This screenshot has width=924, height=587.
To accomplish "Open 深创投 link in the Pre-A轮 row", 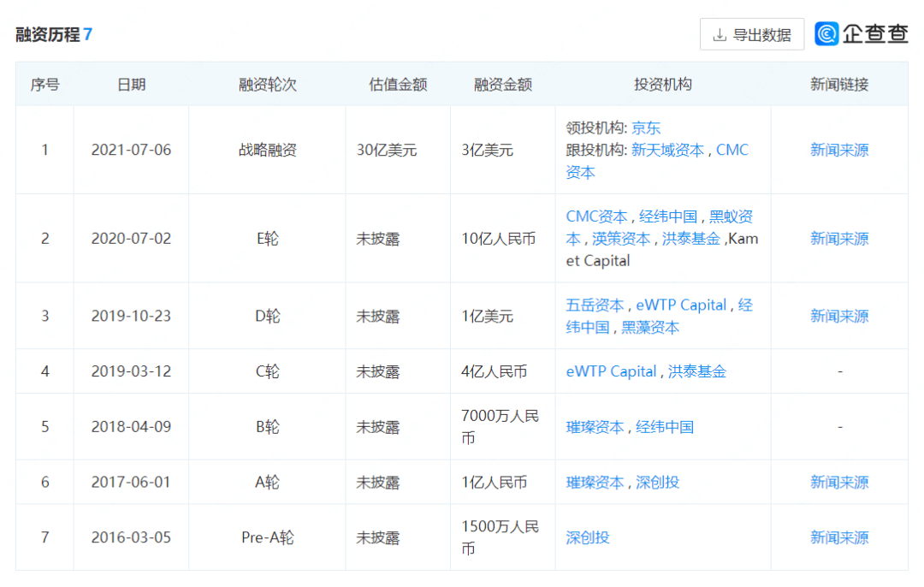I will click(x=588, y=537).
